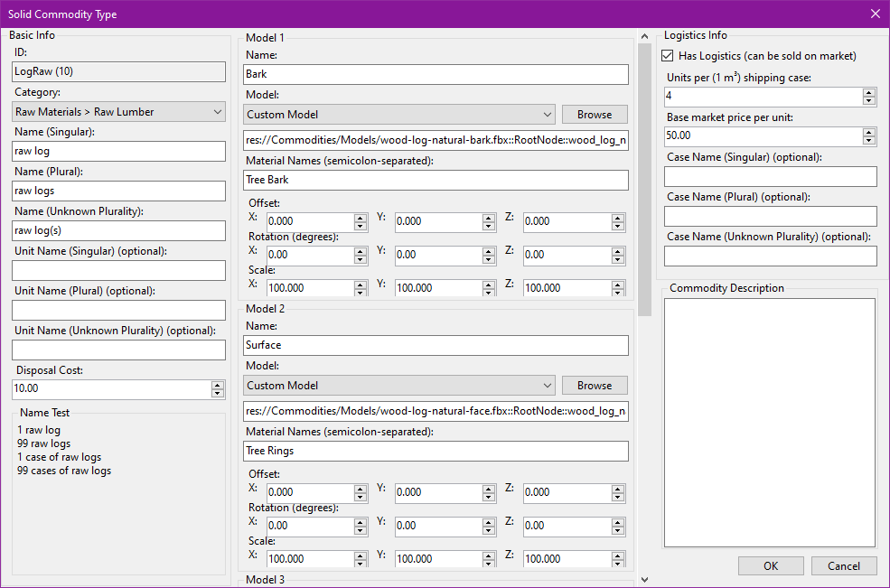Decrease the Base market price per unit

coord(869,140)
